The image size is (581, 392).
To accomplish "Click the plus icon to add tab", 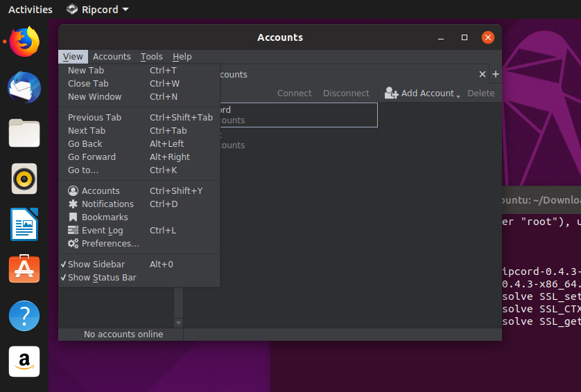I will (496, 74).
